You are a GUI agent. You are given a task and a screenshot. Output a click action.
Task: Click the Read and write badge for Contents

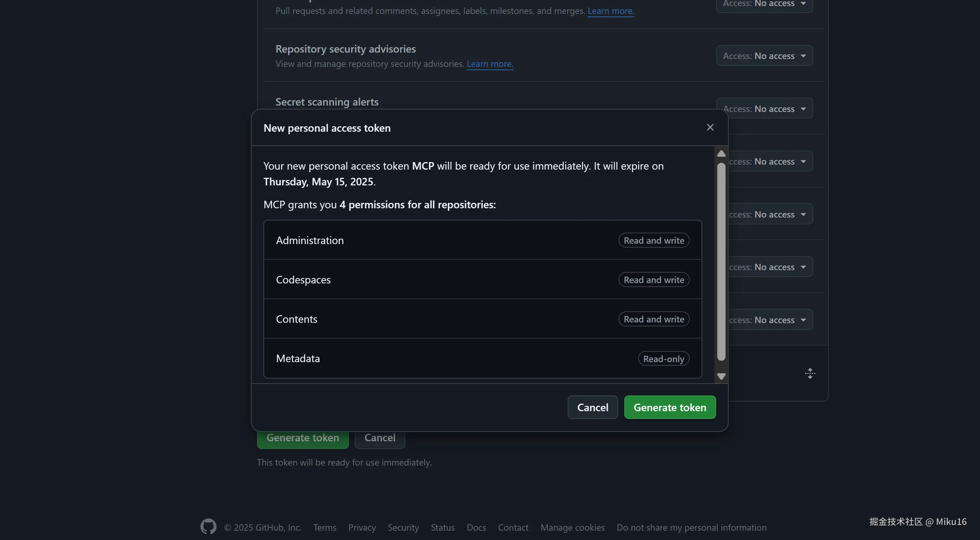click(654, 319)
